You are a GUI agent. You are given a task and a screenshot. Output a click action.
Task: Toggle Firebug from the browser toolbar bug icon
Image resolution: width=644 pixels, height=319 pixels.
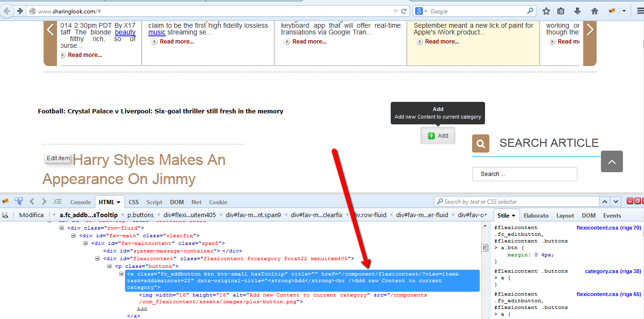[611, 11]
